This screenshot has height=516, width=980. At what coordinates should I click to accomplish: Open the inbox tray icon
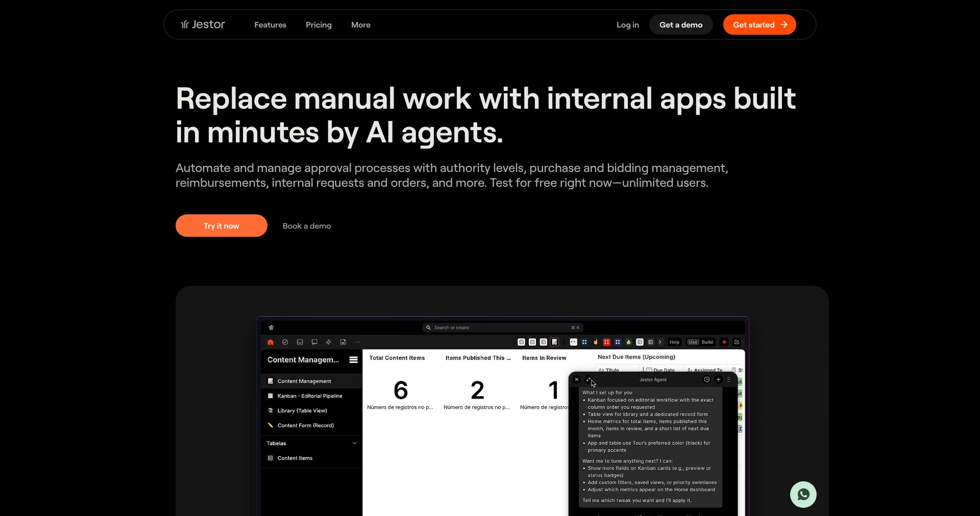(300, 342)
